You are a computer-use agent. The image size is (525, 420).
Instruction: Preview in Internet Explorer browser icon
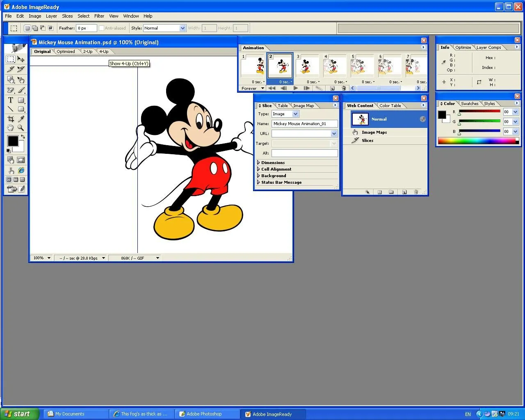tap(21, 170)
